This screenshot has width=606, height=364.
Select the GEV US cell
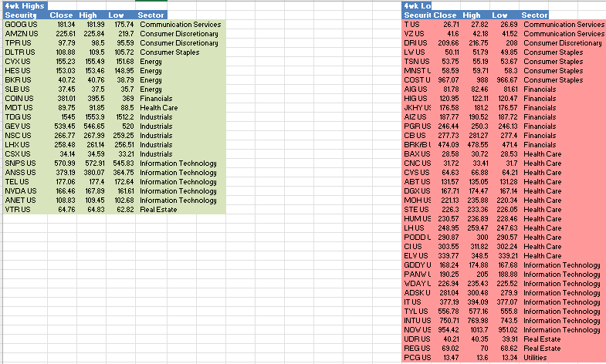coord(25,126)
